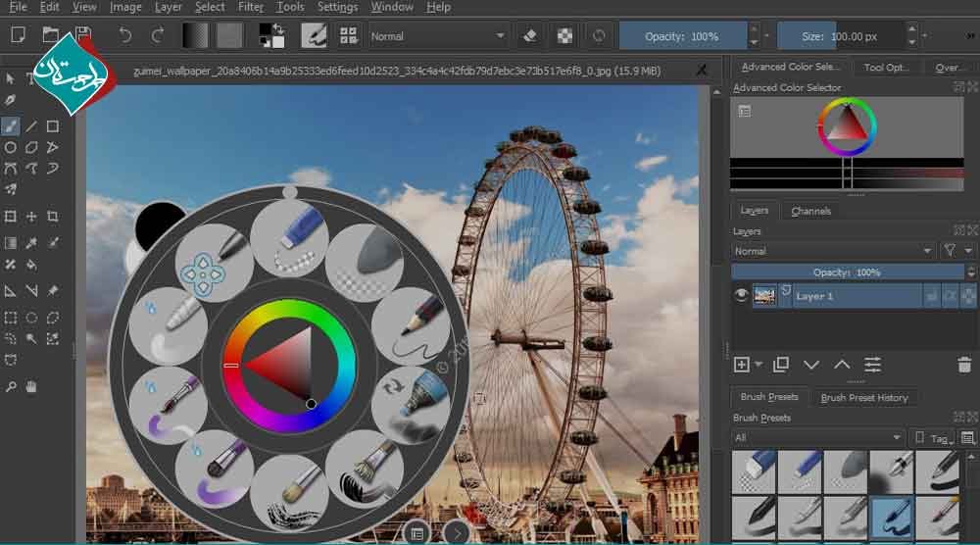Open the Filter menu
Screen dimensions: 980x545
(x=251, y=7)
